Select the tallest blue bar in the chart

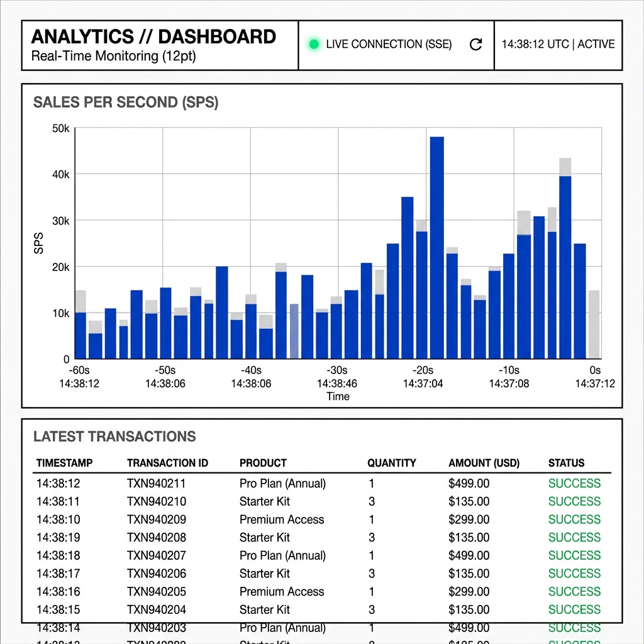pyautogui.click(x=436, y=248)
